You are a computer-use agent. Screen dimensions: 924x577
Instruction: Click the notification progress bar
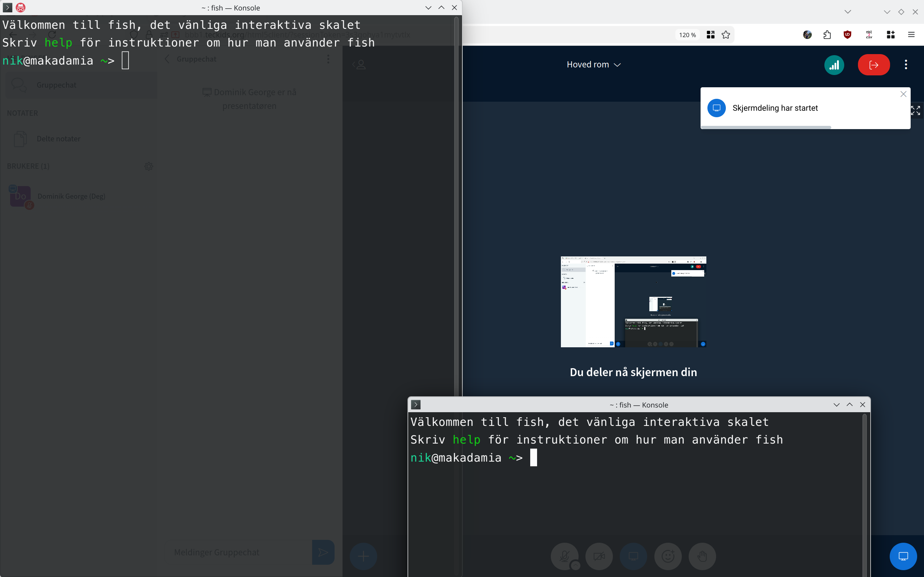tap(766, 127)
